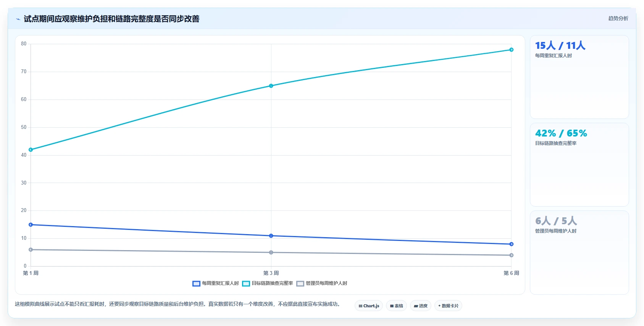Click the description paragraph starting 这组模拟曲线
The image size is (644, 326).
click(x=178, y=304)
